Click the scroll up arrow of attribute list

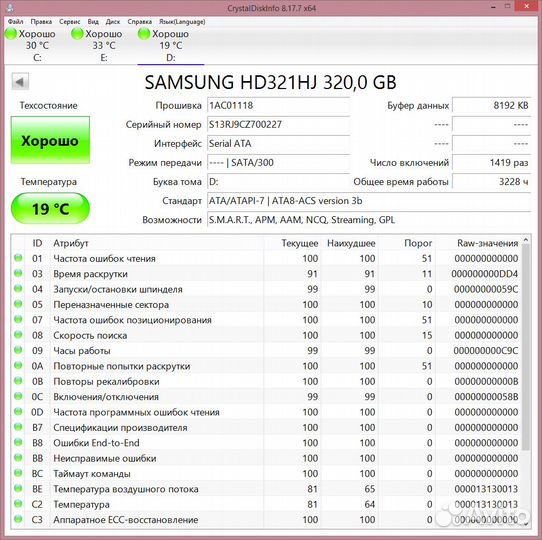tap(526, 239)
